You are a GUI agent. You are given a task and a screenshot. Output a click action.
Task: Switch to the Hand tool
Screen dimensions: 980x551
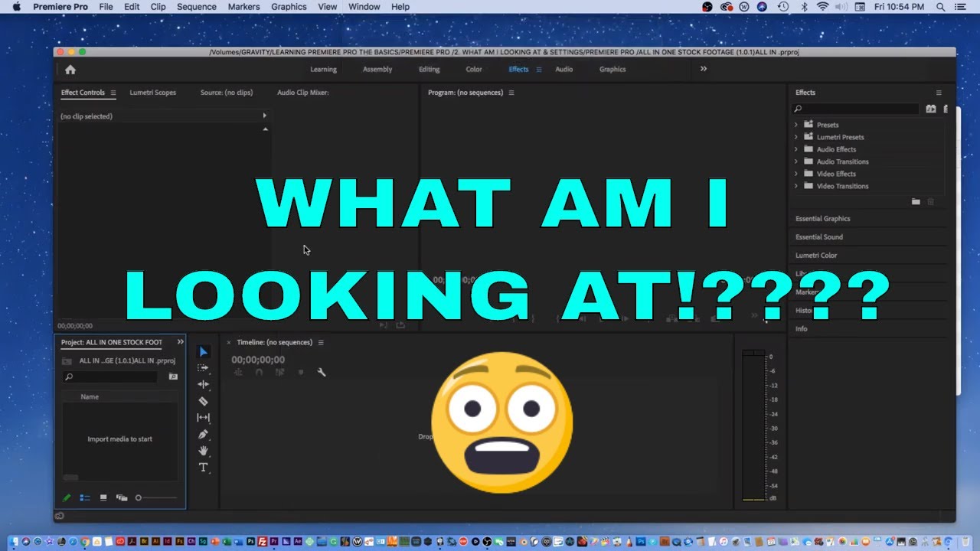[203, 451]
